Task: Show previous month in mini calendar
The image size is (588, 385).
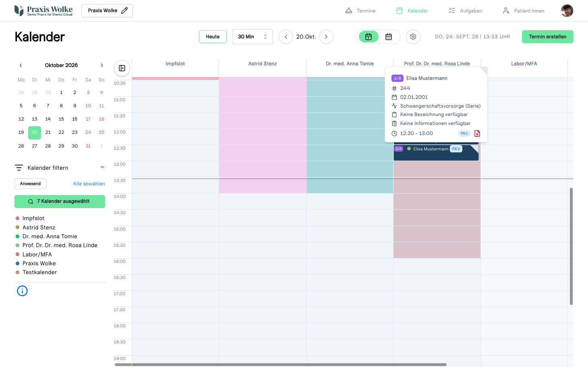Action: tap(21, 65)
